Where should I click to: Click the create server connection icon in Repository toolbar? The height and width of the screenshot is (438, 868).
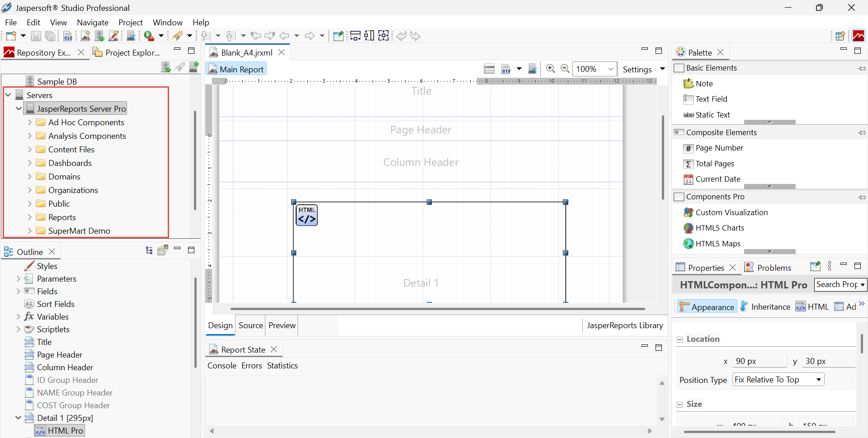(x=166, y=67)
